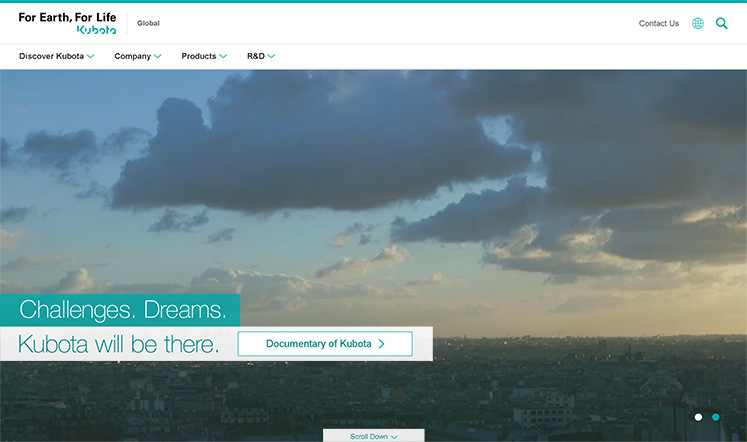The image size is (747, 442).
Task: Follow the Contact Us link
Action: 658,23
